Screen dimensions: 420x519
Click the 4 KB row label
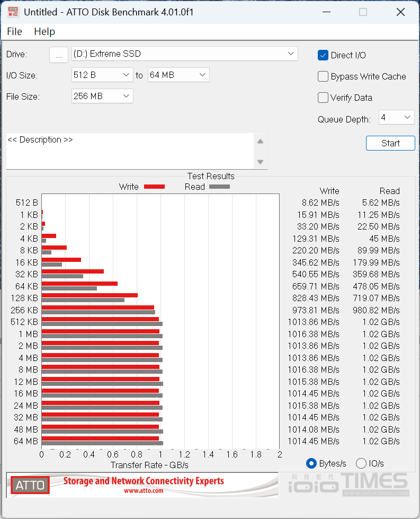point(29,239)
